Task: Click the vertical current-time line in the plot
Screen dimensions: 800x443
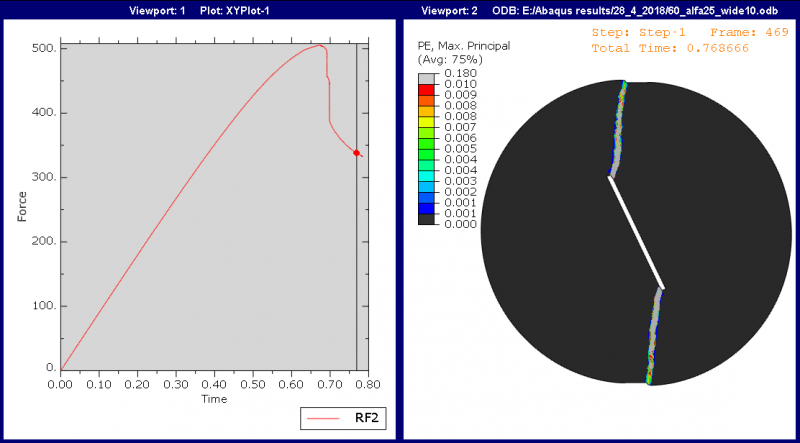Action: pyautogui.click(x=357, y=250)
